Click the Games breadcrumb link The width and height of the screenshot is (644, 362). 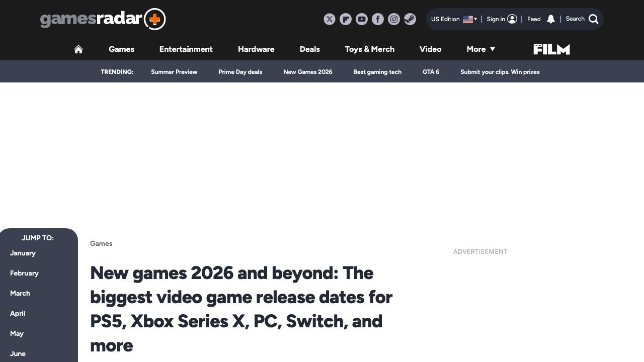pos(101,243)
